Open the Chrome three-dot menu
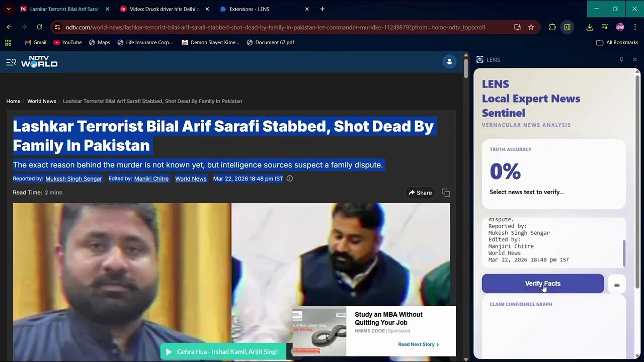644x362 pixels. tap(635, 27)
